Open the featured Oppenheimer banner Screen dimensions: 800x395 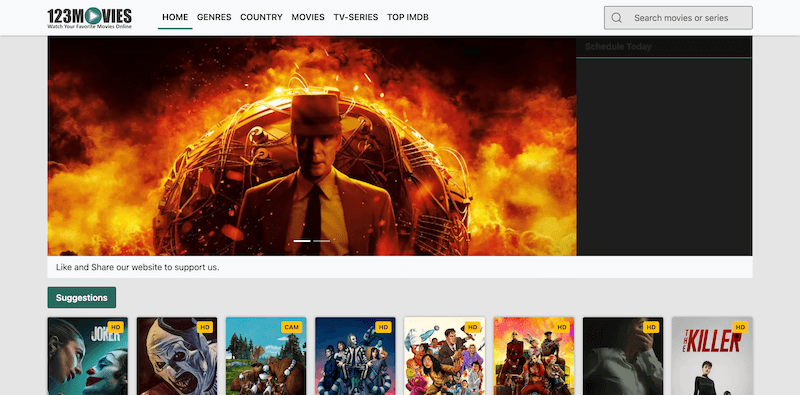pos(312,146)
